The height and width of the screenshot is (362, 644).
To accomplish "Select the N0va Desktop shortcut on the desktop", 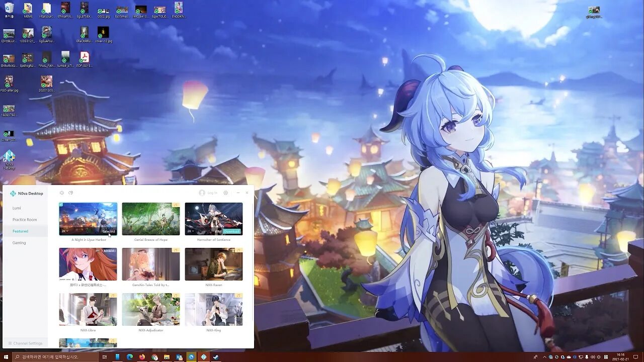I will coord(9,160).
